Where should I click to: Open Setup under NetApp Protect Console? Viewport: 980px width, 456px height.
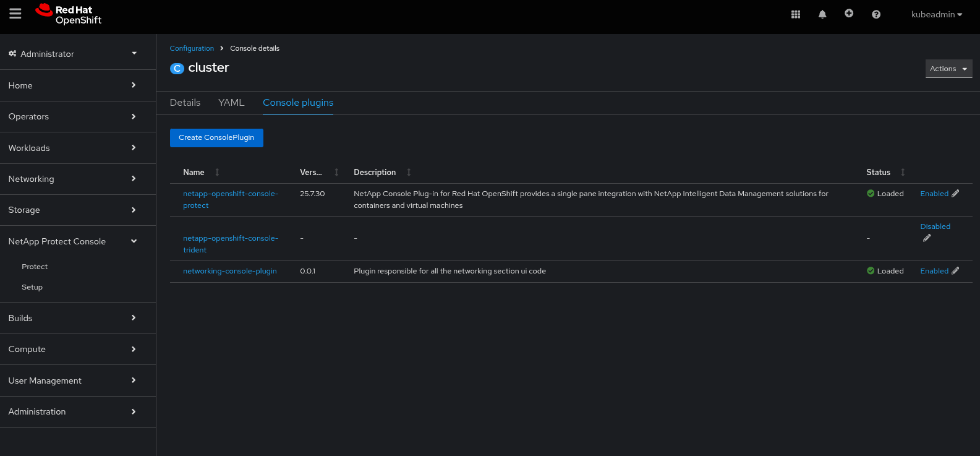pos(32,287)
